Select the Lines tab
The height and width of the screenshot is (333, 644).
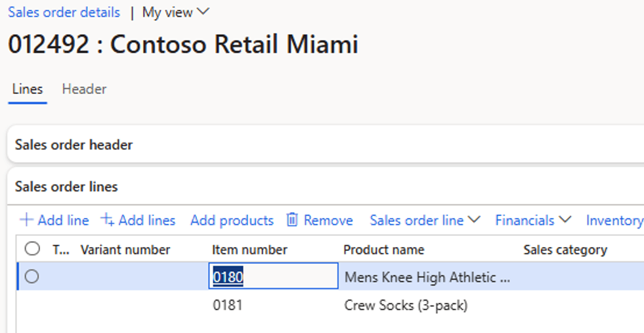(x=28, y=89)
